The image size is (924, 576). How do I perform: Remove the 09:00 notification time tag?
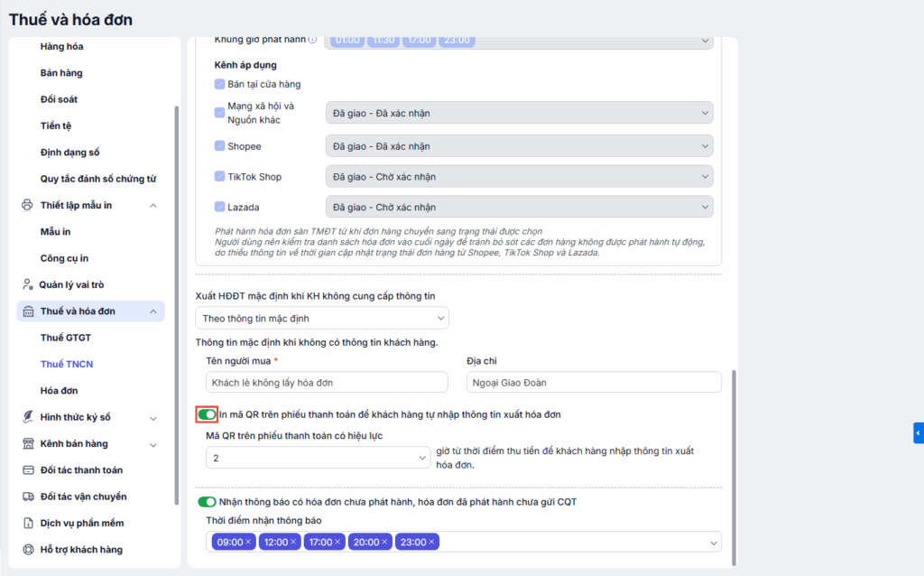(248, 542)
